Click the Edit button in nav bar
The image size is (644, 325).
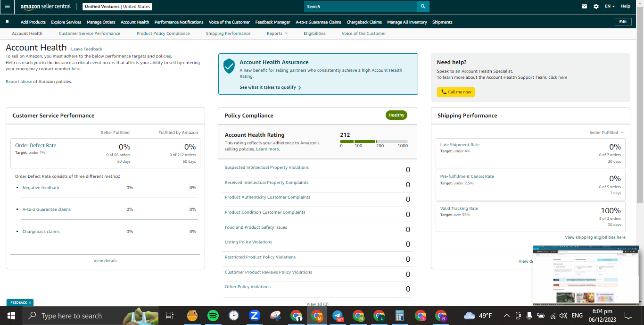[623, 22]
